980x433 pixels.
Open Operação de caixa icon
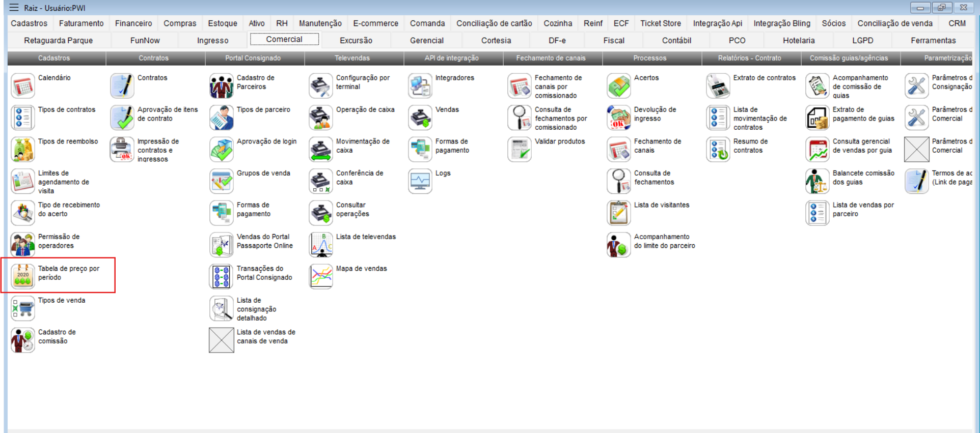(321, 118)
